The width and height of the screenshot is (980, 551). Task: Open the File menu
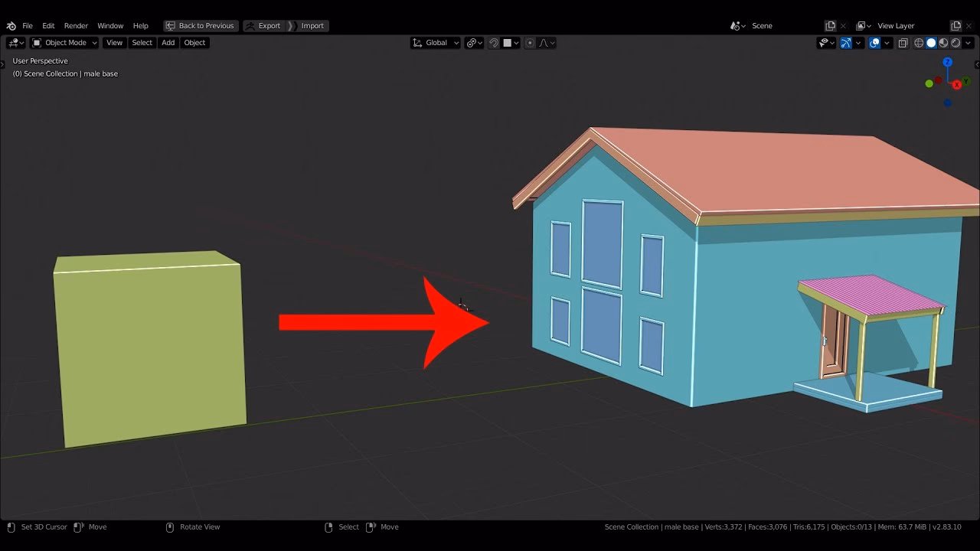(x=28, y=26)
